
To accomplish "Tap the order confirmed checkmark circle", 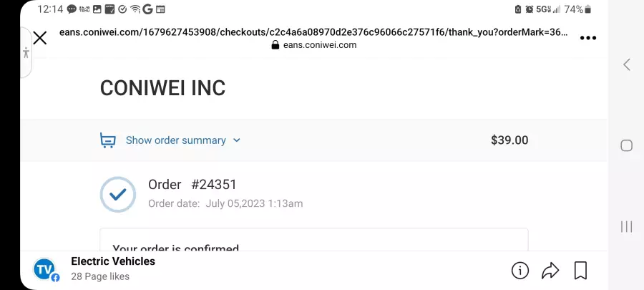I will pos(118,194).
